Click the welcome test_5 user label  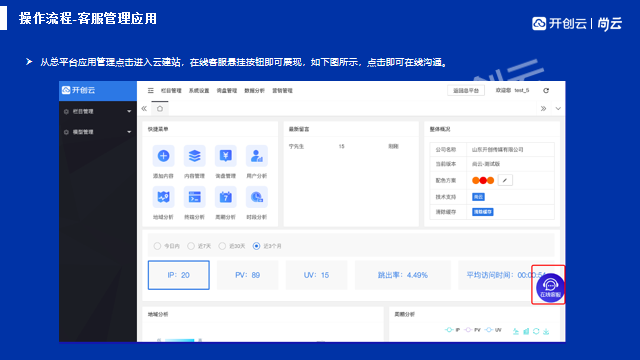point(512,91)
